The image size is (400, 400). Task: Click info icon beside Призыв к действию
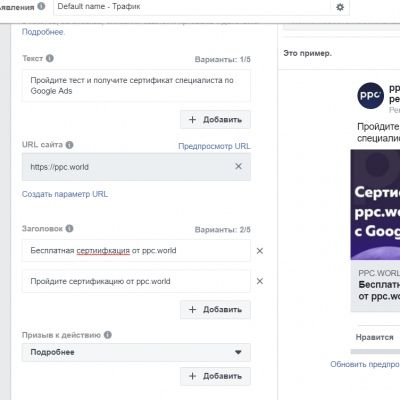(x=108, y=335)
